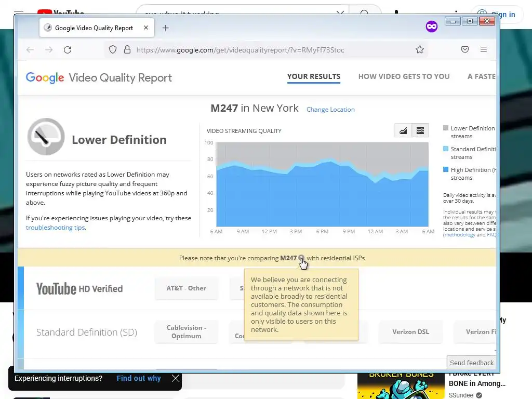
Task: Click the Lower Definition streams legend swatch
Action: click(x=446, y=128)
